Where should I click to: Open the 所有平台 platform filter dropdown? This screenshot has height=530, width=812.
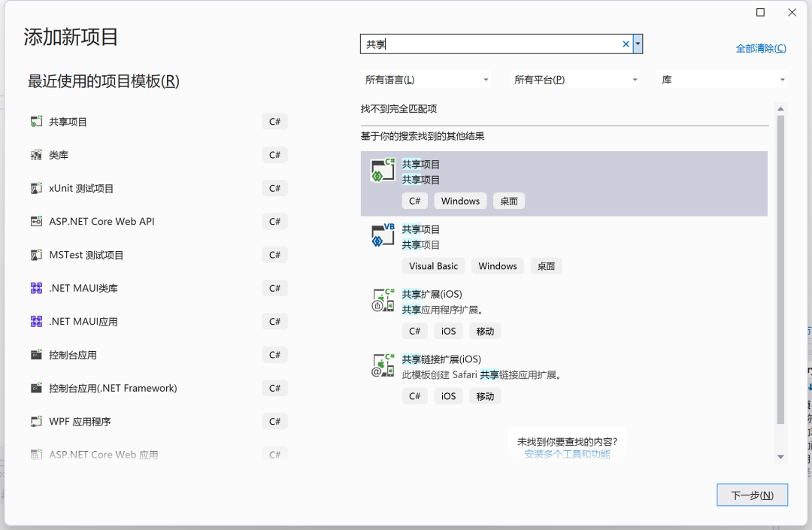click(x=575, y=80)
